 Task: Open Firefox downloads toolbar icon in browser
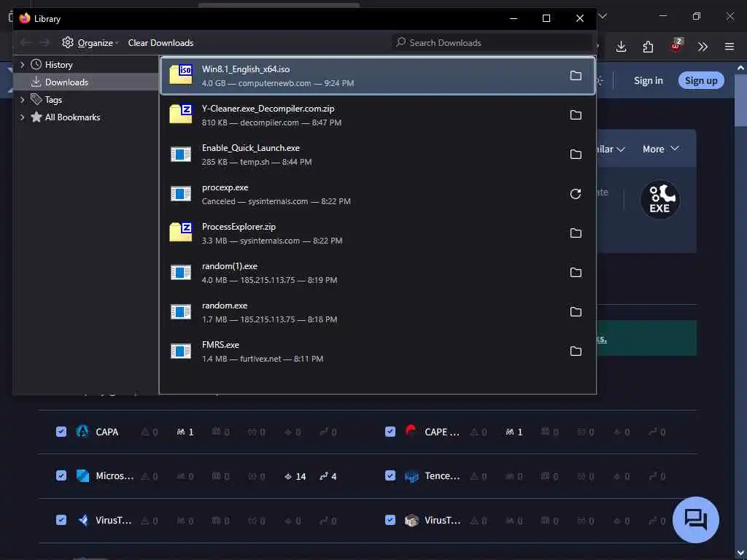coord(621,47)
